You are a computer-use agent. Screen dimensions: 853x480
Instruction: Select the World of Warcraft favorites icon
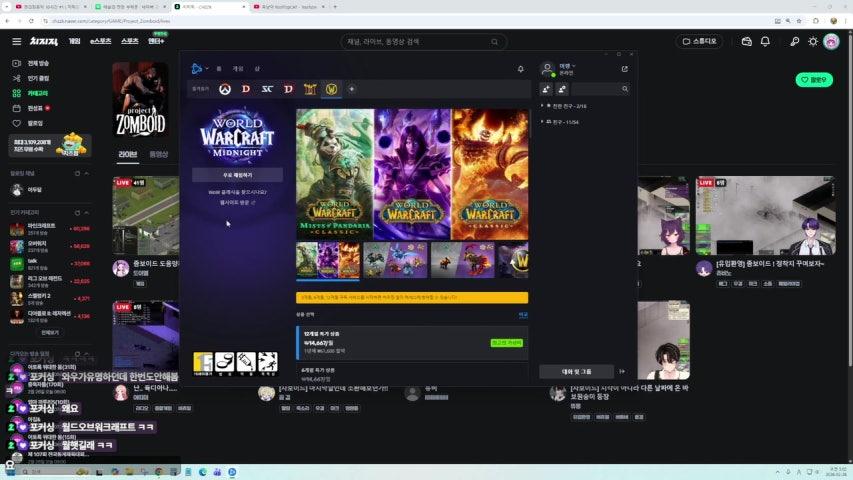[x=331, y=89]
